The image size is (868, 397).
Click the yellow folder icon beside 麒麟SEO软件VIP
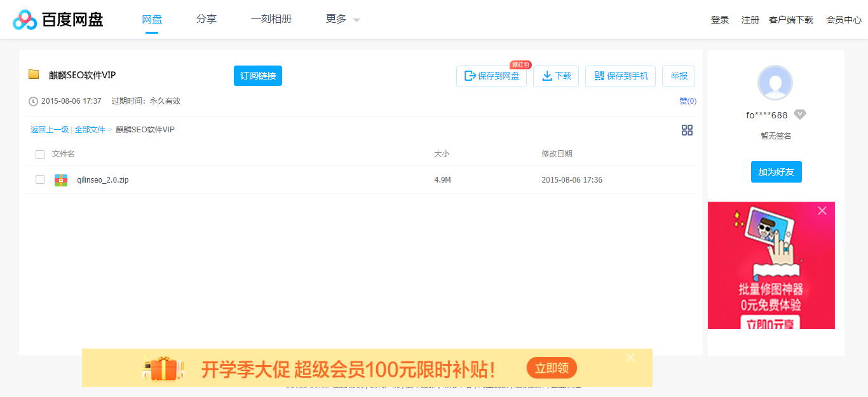(x=33, y=74)
